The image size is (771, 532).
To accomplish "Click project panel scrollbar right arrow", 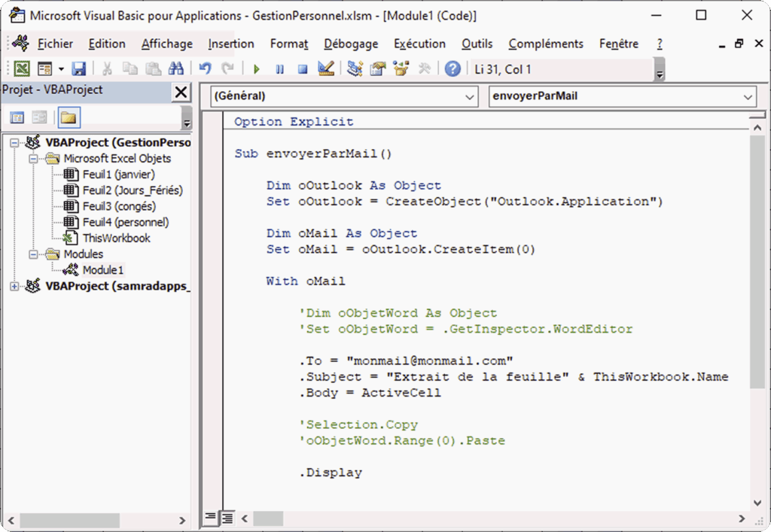I will (x=182, y=520).
